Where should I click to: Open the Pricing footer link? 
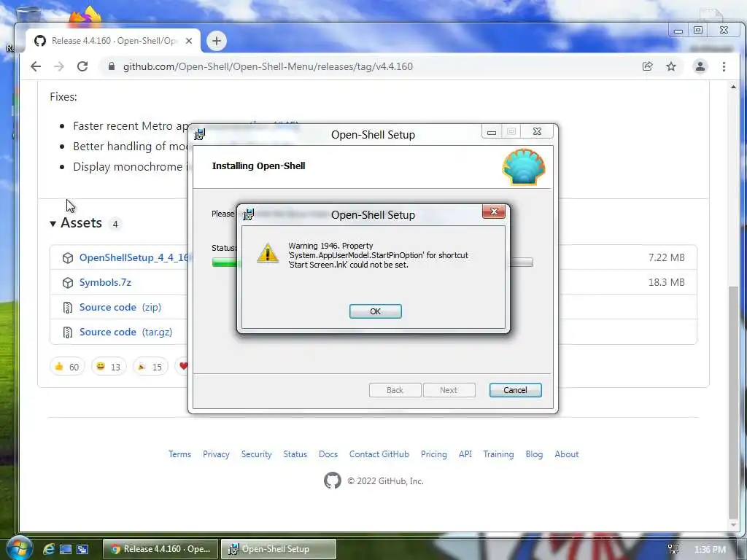[x=433, y=454]
